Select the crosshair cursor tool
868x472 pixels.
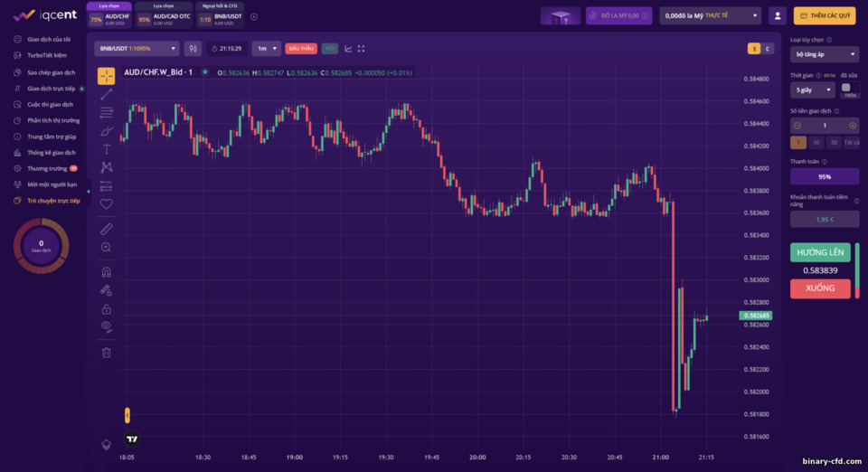107,76
